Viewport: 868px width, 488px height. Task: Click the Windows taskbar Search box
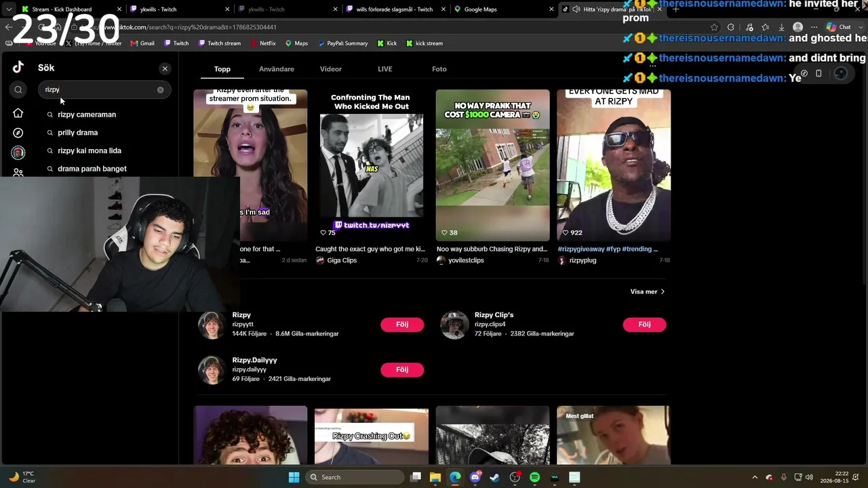(x=354, y=477)
